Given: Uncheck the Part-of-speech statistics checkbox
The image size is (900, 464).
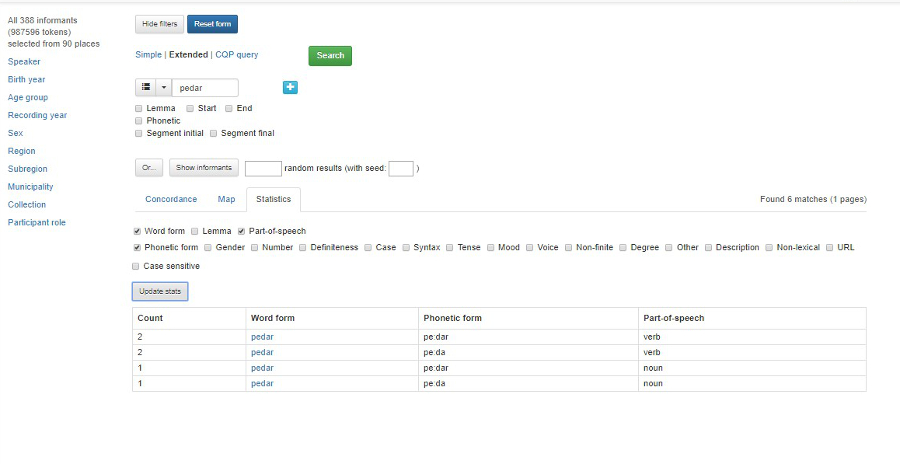Looking at the screenshot, I should [242, 231].
